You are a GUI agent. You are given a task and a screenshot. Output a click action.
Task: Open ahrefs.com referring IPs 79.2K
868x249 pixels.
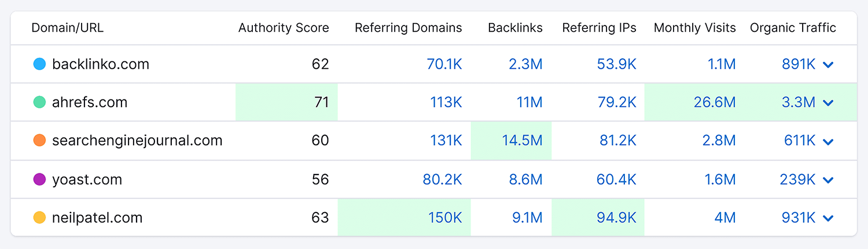coord(617,102)
